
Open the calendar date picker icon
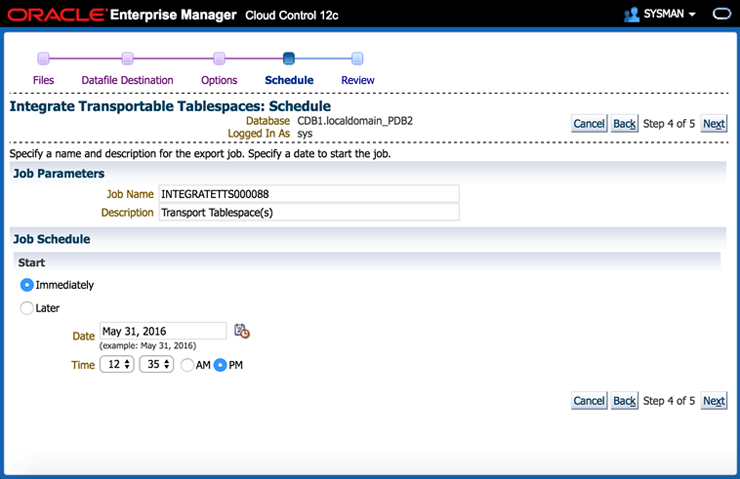point(242,331)
